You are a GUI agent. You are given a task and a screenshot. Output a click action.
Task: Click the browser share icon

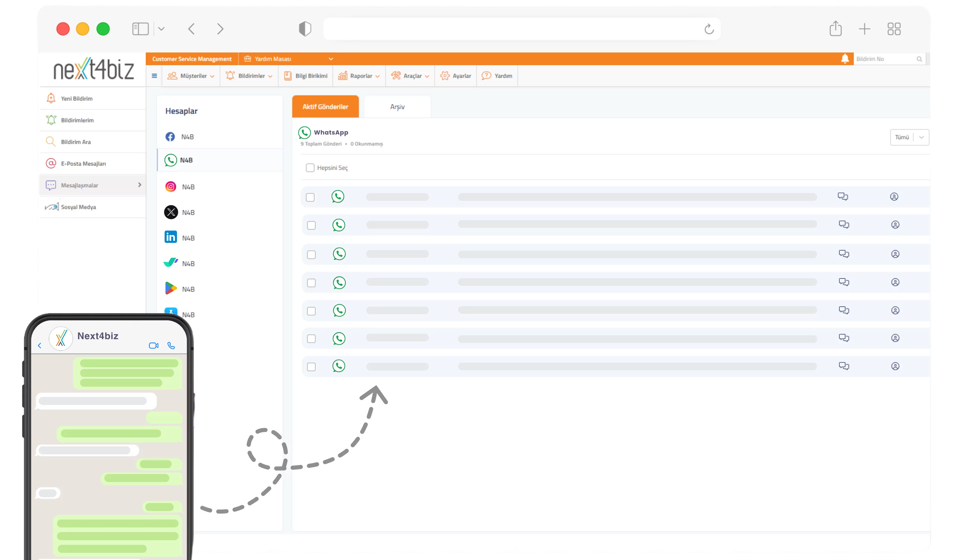(835, 28)
